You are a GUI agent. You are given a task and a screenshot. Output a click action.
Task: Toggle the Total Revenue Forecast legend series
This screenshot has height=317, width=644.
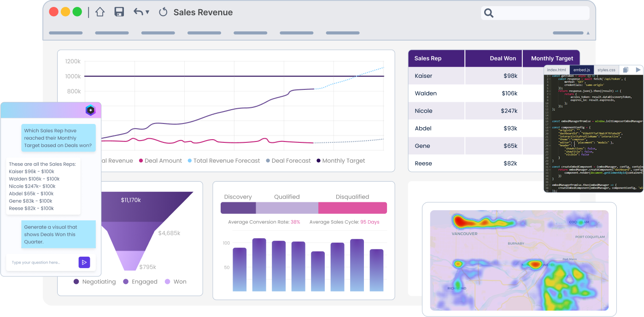[223, 161]
